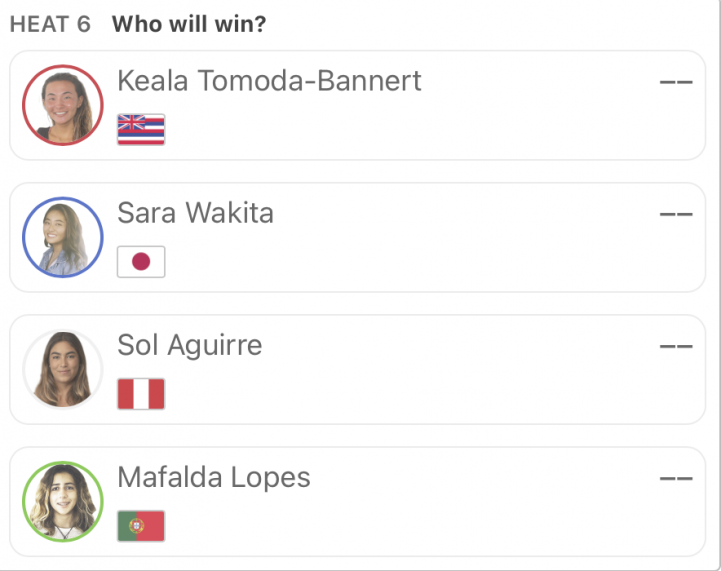Select the Keala Tomoda-Bannert name text
Viewport: 721px width, 571px height.
click(x=269, y=81)
